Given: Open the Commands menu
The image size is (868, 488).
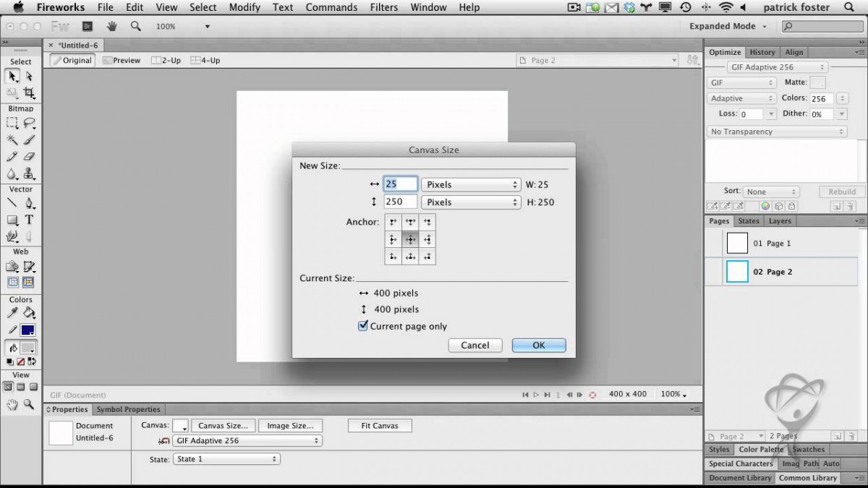Looking at the screenshot, I should (331, 7).
